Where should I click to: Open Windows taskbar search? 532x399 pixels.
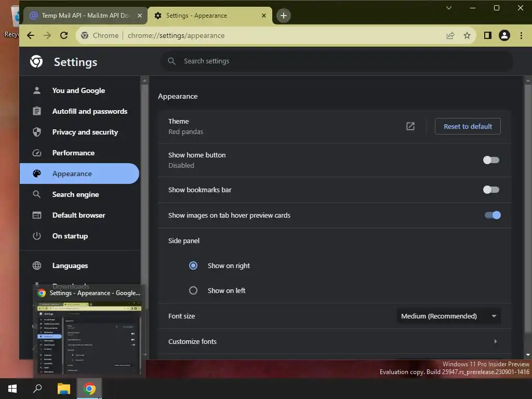pos(37,389)
